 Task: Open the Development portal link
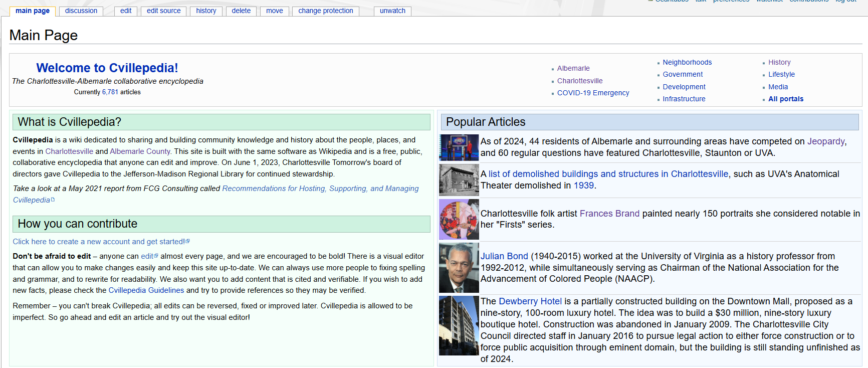[684, 87]
